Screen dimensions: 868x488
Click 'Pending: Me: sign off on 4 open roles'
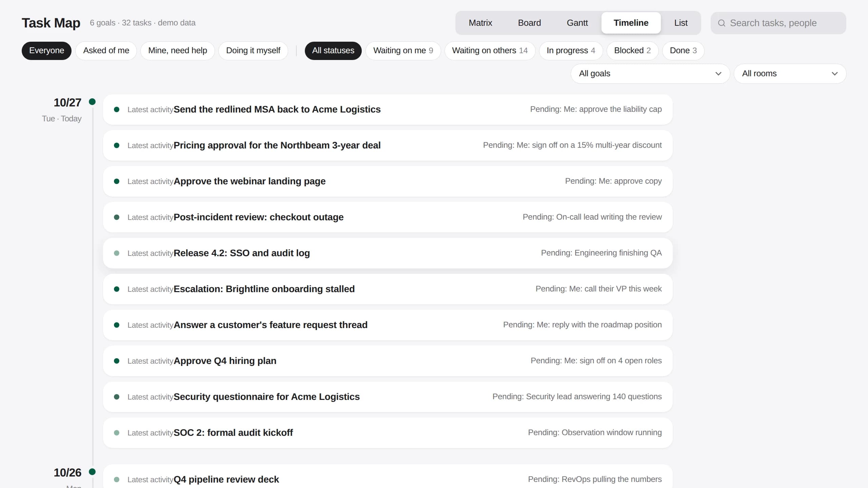pos(596,361)
